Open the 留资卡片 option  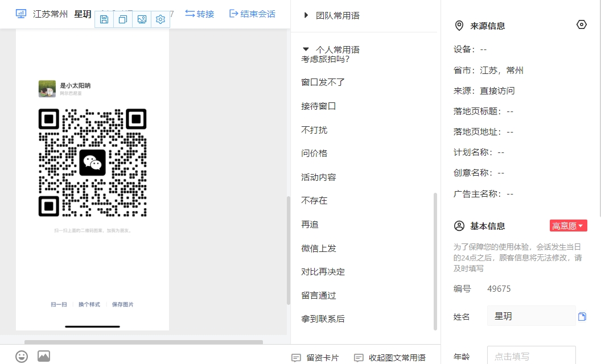coord(315,358)
